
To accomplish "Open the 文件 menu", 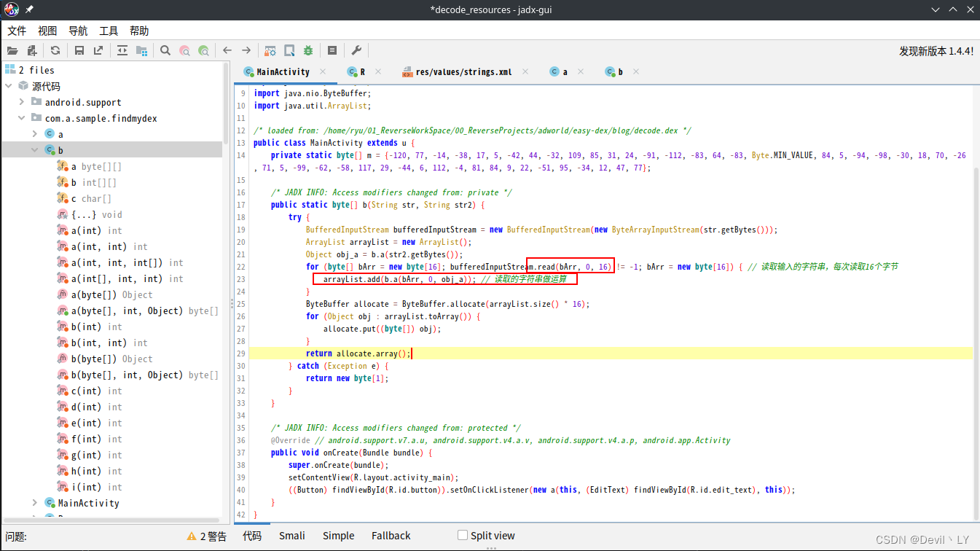I will click(x=17, y=31).
